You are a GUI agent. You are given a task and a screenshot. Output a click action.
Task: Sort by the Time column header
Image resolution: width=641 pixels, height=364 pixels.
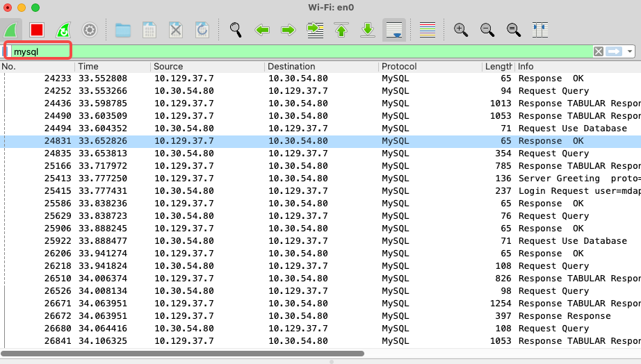[x=113, y=66]
